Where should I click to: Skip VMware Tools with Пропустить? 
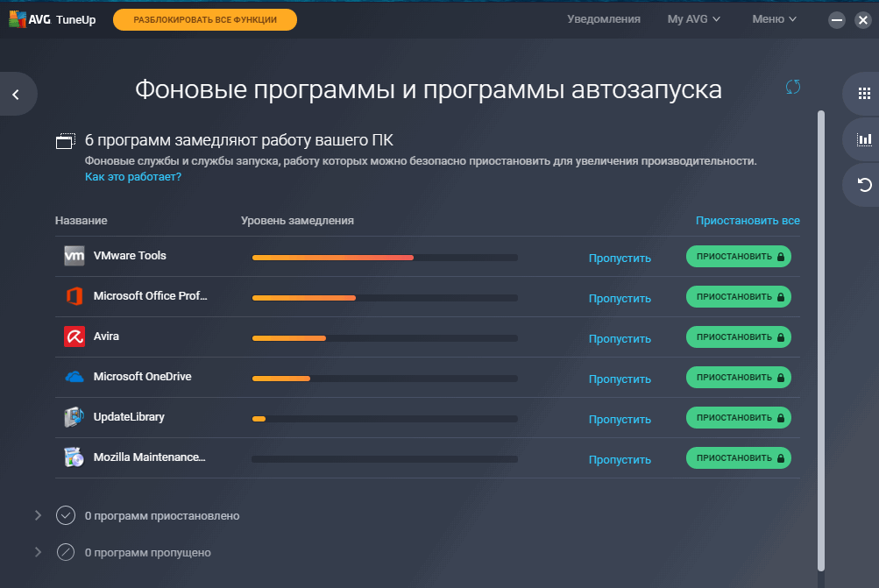(620, 258)
